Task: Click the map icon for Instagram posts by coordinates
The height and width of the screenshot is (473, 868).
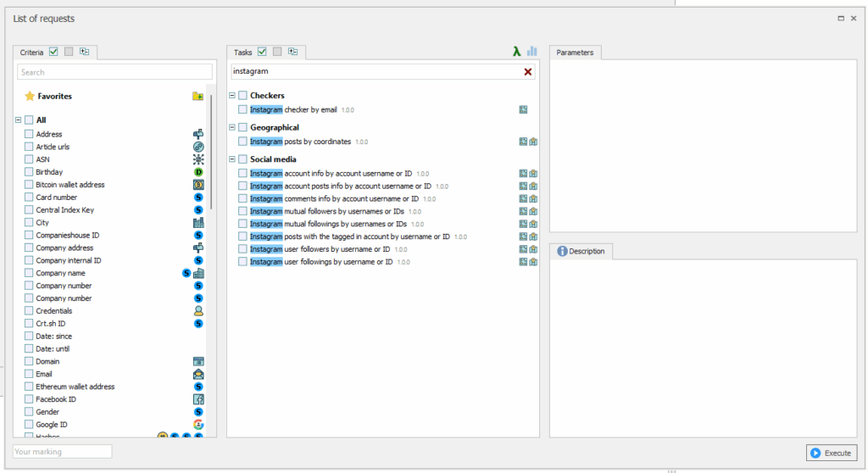Action: (x=533, y=142)
